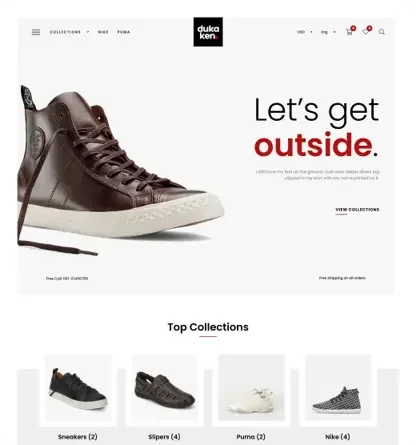Open the Nike menu item
The width and height of the screenshot is (416, 445).
pos(103,32)
